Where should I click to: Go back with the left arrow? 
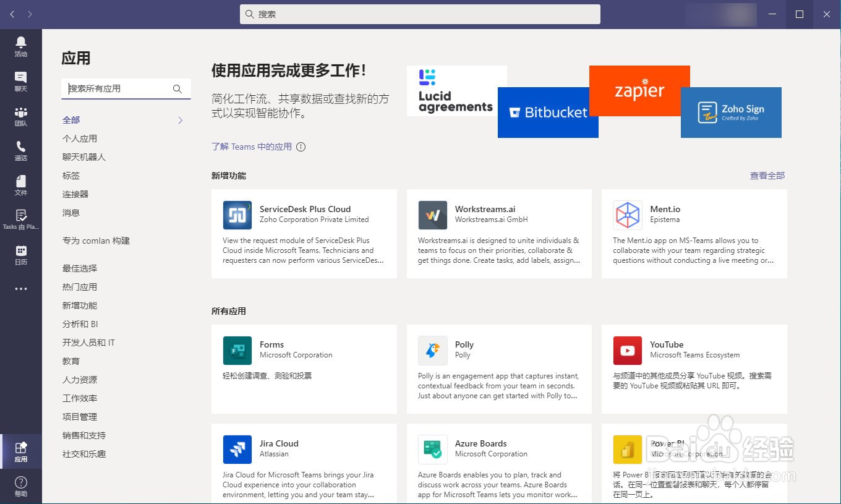coord(12,14)
